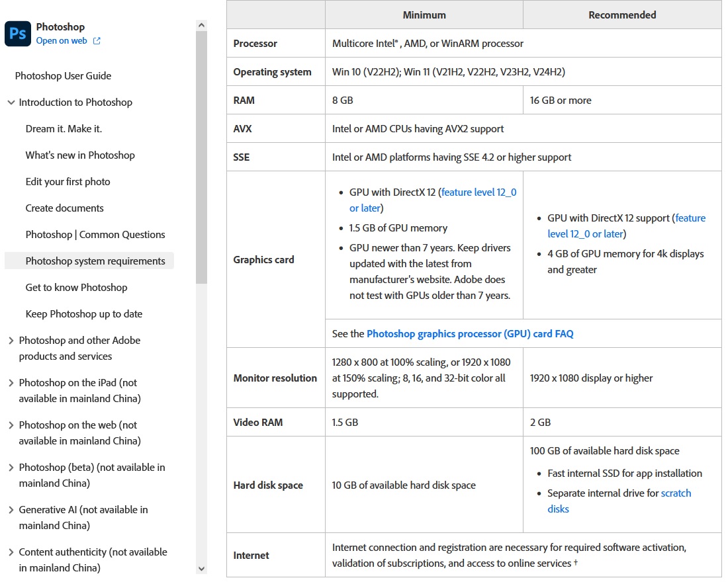Open Photoshop graphics processor (GPU) card FAQ
Image resolution: width=728 pixels, height=582 pixels.
[470, 334]
